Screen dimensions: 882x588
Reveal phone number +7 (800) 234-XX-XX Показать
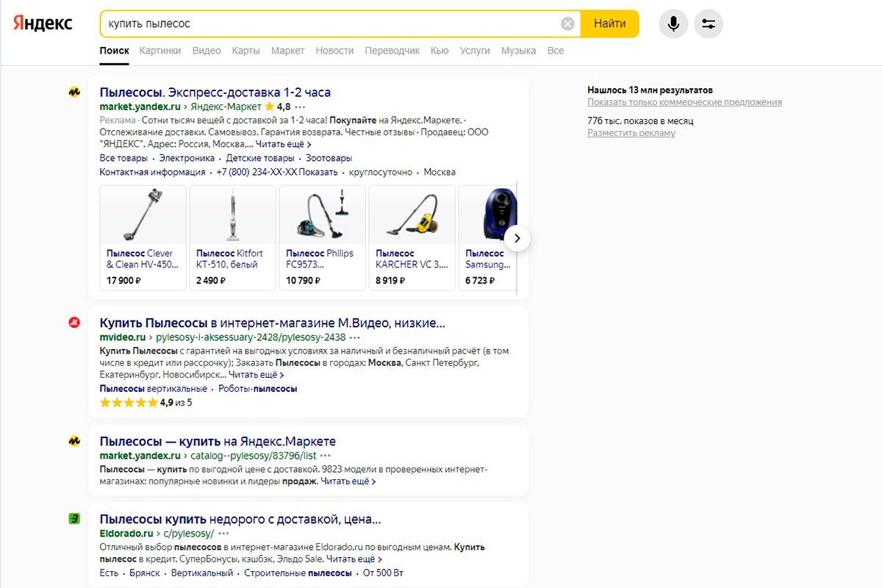tap(277, 172)
